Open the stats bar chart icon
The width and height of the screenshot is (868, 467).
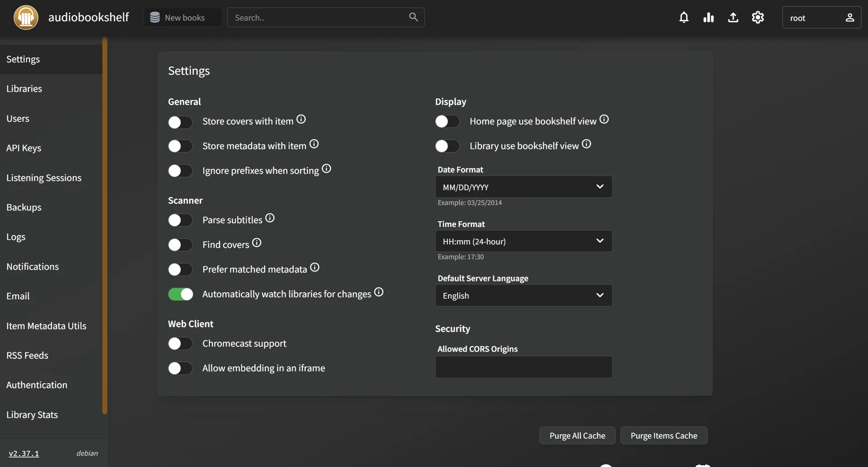tap(708, 17)
